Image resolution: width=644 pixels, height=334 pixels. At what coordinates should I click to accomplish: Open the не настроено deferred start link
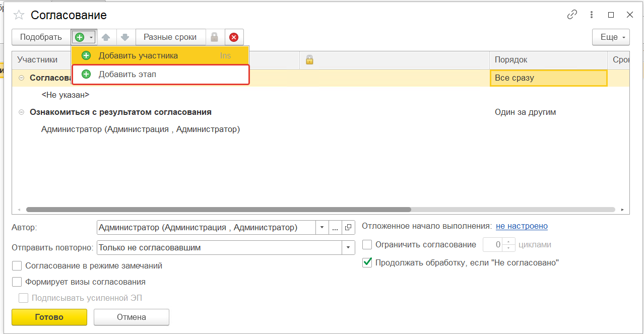coord(522,226)
